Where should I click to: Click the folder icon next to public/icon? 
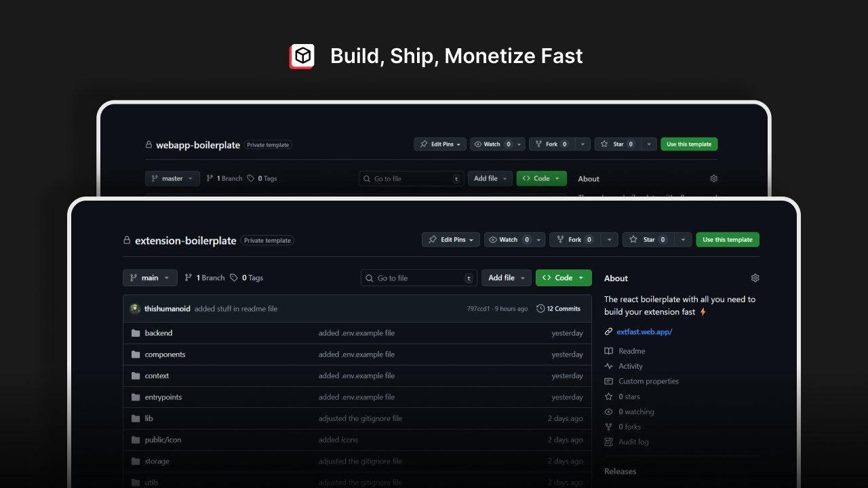[136, 440]
